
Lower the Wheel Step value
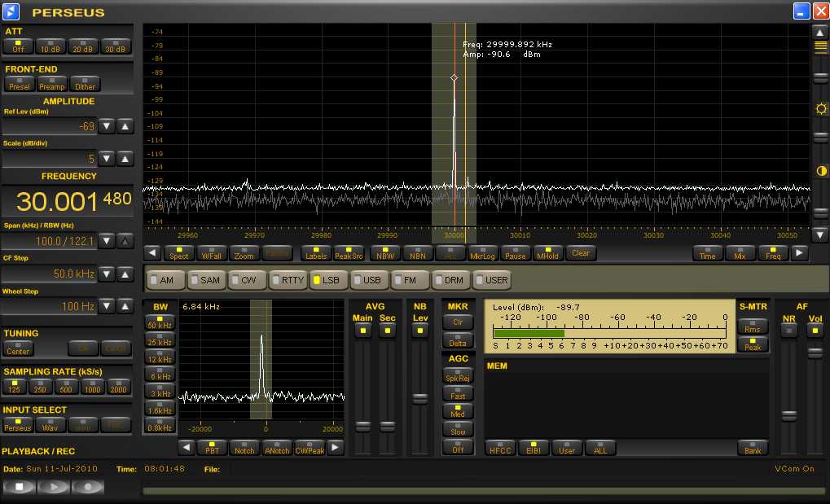(108, 306)
